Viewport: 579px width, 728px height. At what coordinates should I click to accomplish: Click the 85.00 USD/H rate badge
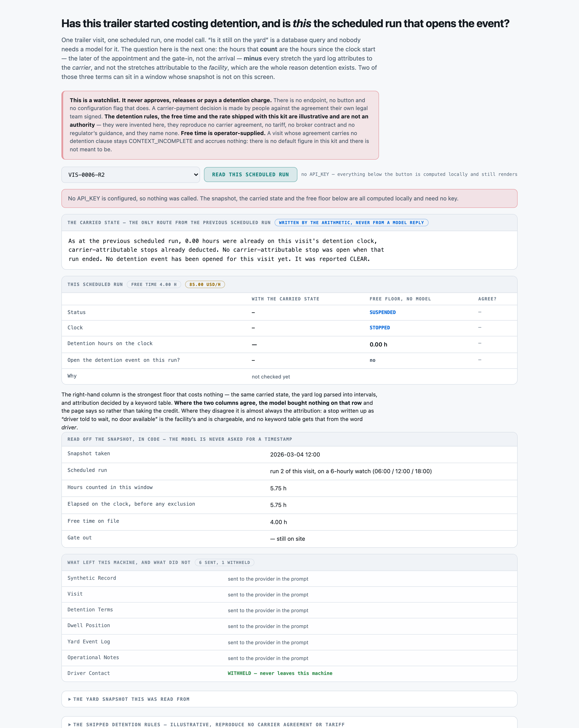click(205, 284)
